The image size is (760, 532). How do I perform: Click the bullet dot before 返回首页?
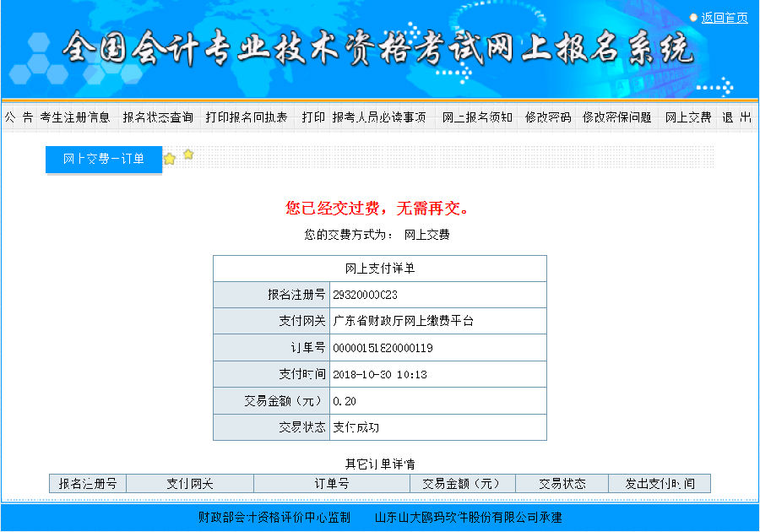point(692,17)
